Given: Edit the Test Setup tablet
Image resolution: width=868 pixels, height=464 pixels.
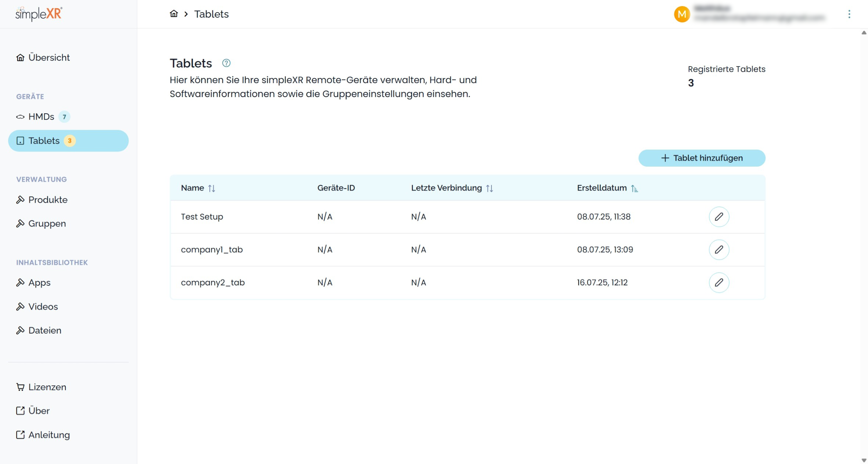Looking at the screenshot, I should point(718,217).
